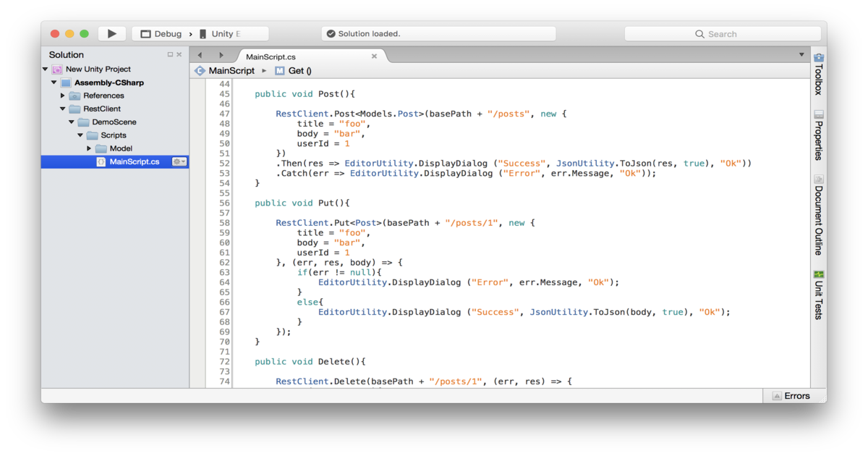The height and width of the screenshot is (456, 868).
Task: Collapse the Scripts folder
Action: click(x=80, y=135)
